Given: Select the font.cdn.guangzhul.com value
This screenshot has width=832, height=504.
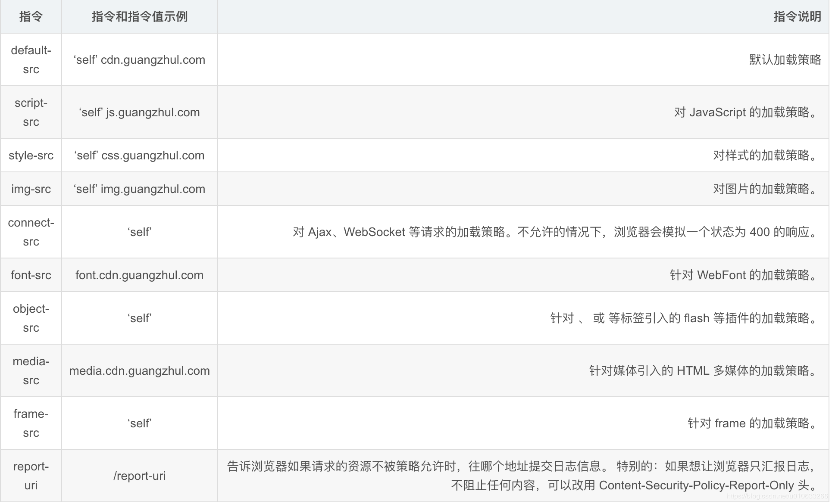Looking at the screenshot, I should click(140, 275).
